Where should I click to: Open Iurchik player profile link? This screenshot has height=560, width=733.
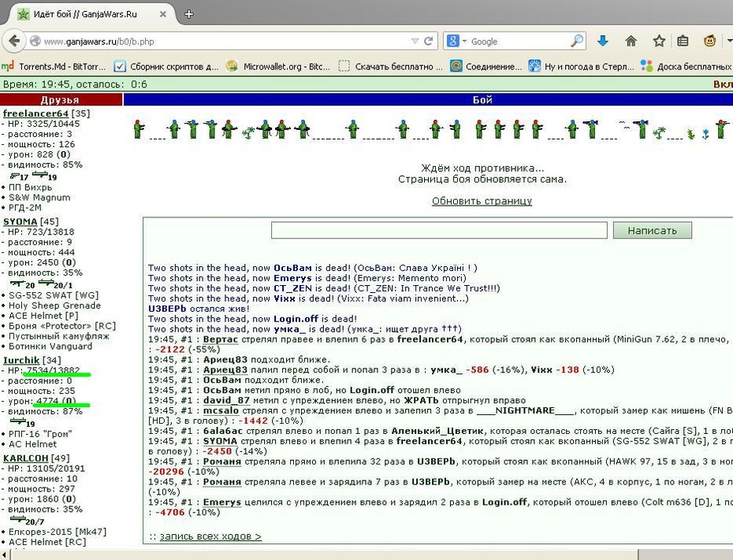tap(21, 360)
